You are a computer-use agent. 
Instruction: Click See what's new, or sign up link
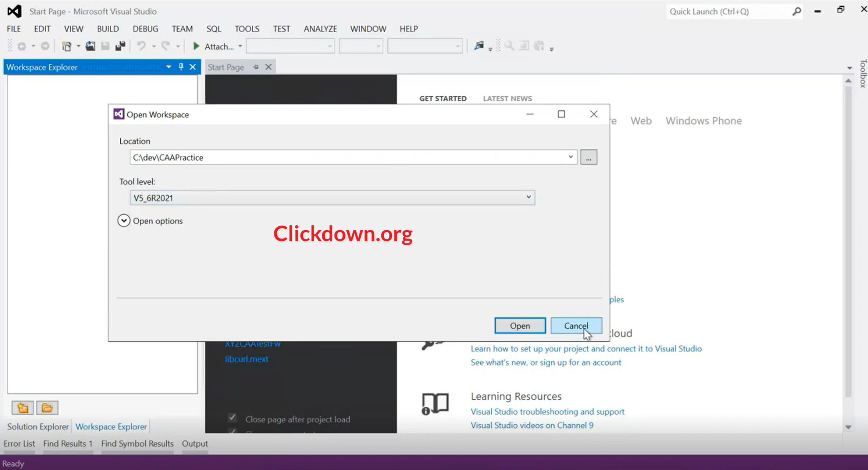click(x=546, y=362)
